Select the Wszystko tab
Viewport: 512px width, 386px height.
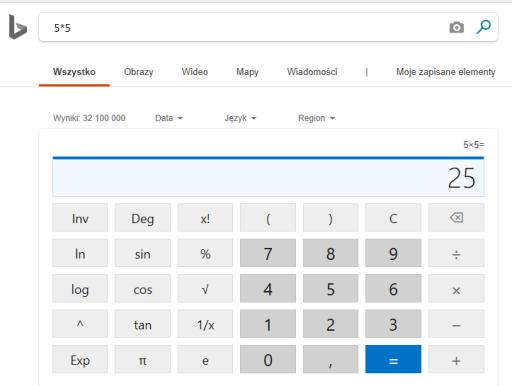pos(74,72)
